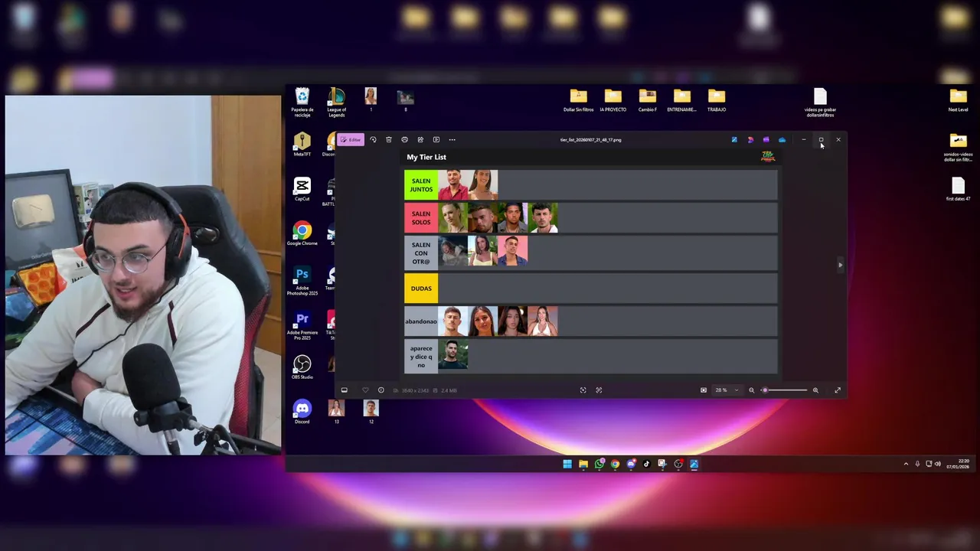Image resolution: width=980 pixels, height=551 pixels.
Task: Print the image from Photos toolbar
Action: point(404,140)
